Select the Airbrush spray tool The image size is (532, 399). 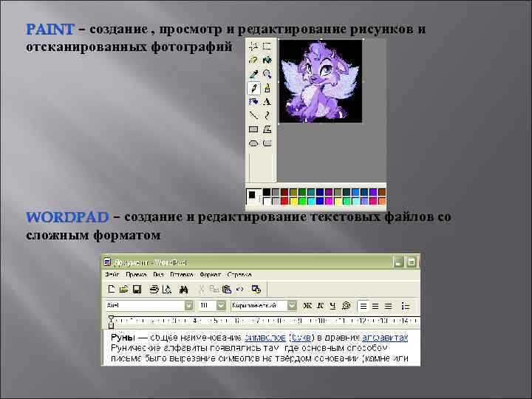(x=253, y=102)
